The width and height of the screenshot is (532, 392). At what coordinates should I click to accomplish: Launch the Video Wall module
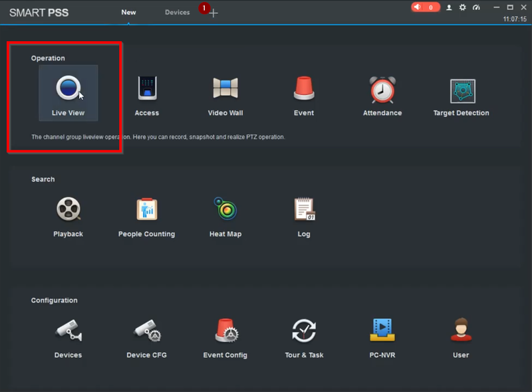tap(225, 96)
